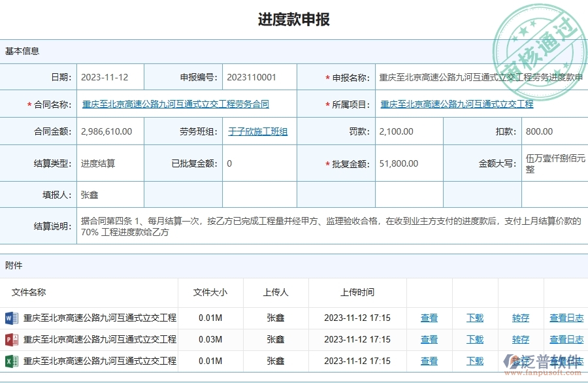Click 查看 on the first attachment
The image size is (588, 383).
point(429,318)
